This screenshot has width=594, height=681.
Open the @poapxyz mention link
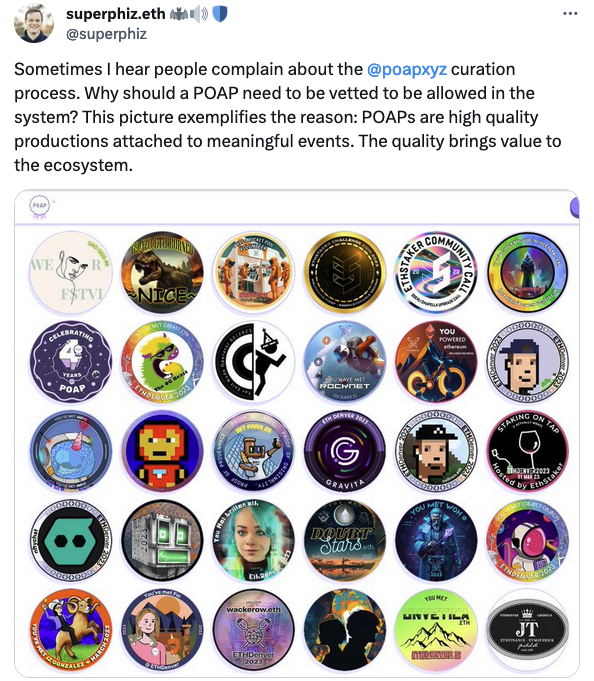tap(406, 69)
